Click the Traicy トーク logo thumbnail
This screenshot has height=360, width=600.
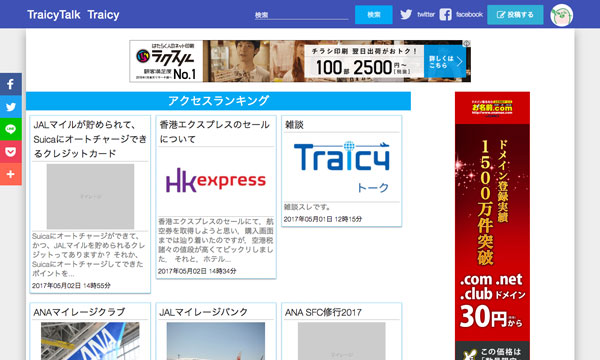coord(342,167)
